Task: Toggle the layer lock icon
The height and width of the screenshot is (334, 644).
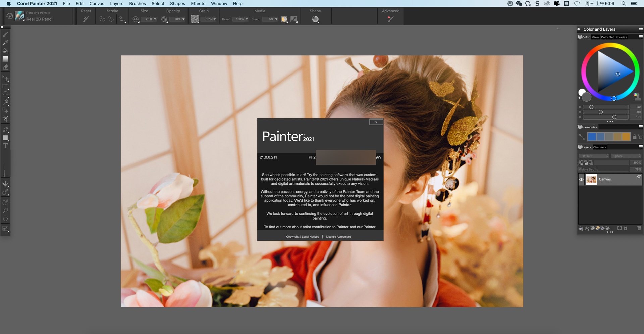Action: tap(625, 228)
